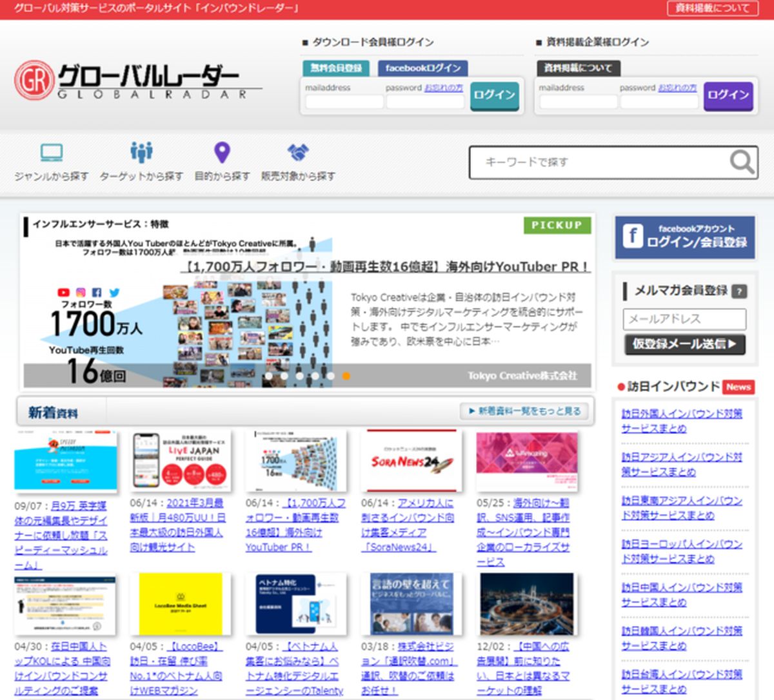Open 月9万 英字媒体 article link
Screen dimensions: 774x700
pos(61,536)
